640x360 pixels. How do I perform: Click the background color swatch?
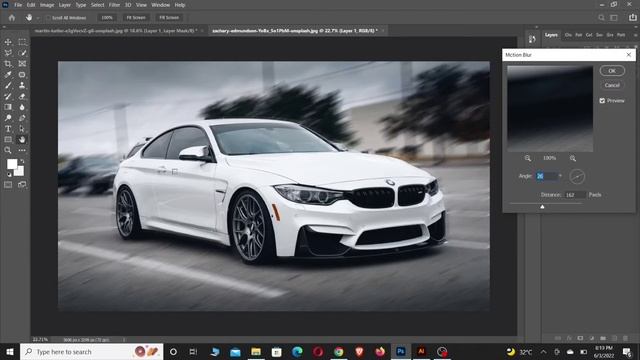pyautogui.click(x=20, y=171)
